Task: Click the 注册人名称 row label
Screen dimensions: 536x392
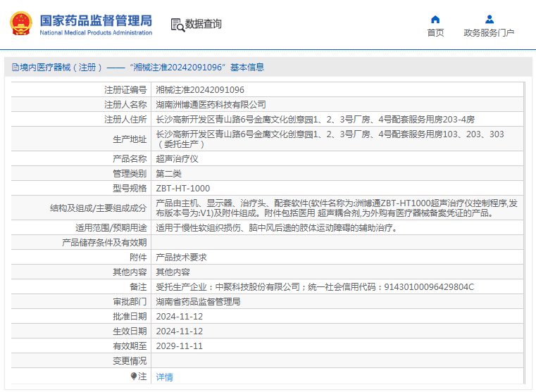Action: pos(125,104)
